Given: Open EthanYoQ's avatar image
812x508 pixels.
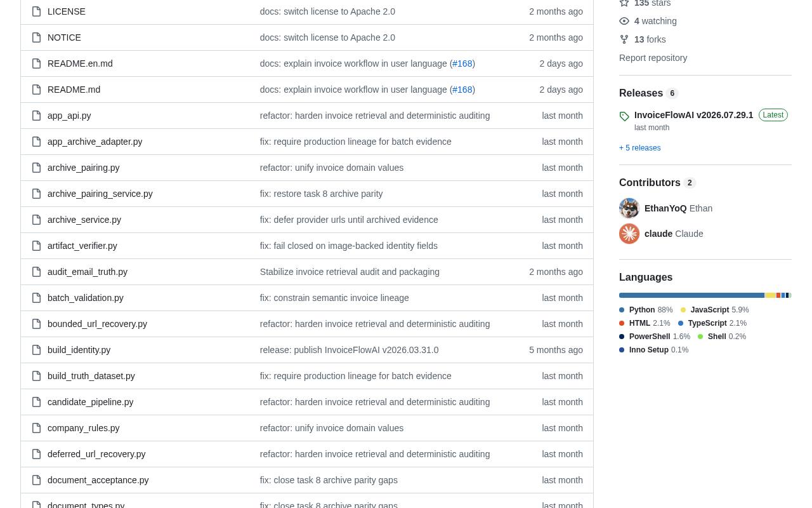Looking at the screenshot, I should 629,208.
